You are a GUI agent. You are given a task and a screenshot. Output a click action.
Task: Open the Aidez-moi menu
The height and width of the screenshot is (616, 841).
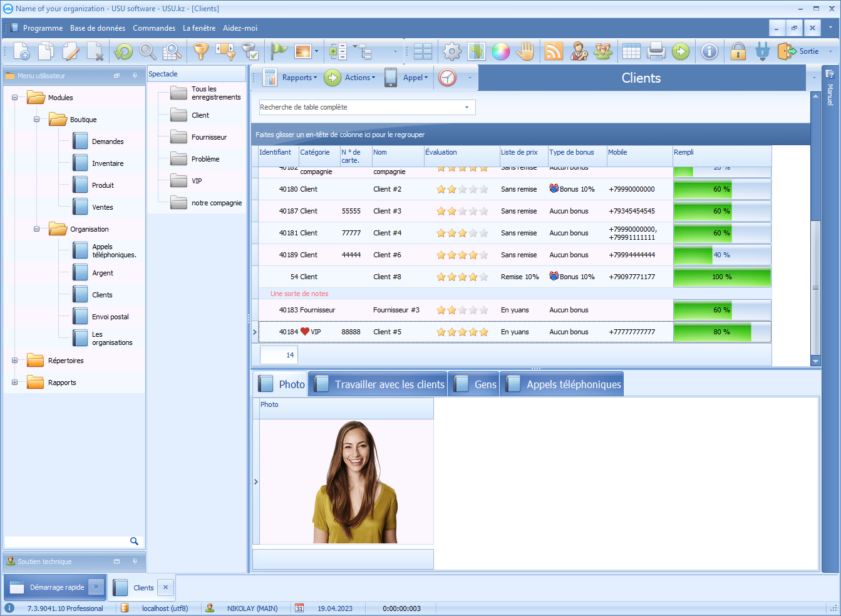click(240, 28)
